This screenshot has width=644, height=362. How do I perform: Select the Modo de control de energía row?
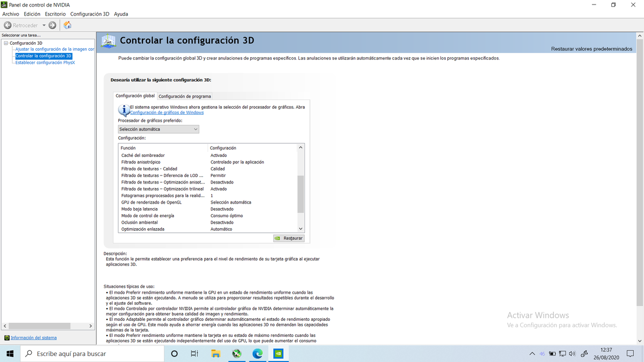tap(208, 216)
